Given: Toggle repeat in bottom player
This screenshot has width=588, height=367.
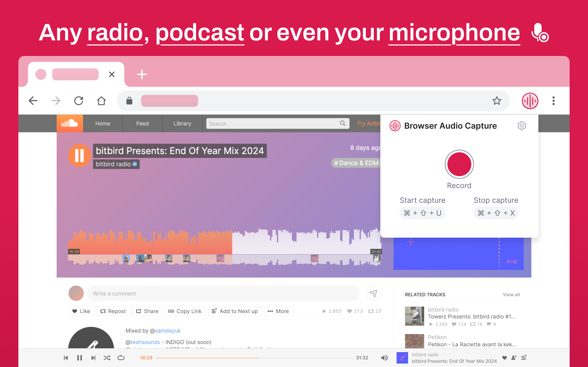Looking at the screenshot, I should [x=121, y=358].
